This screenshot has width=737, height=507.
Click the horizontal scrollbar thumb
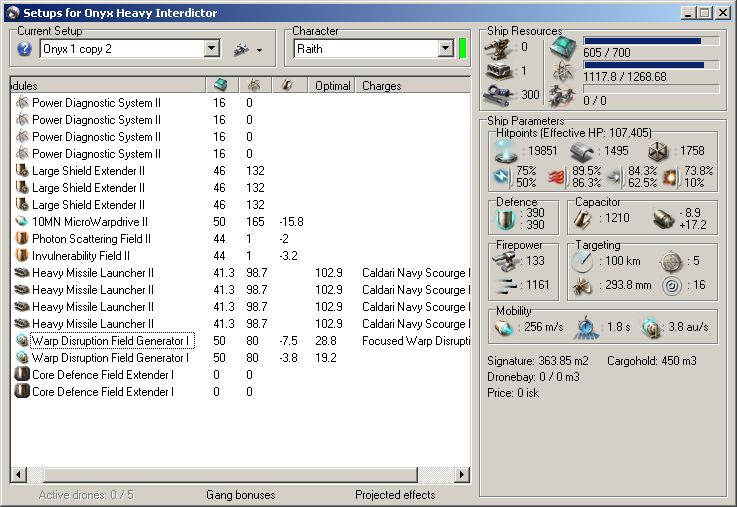click(230, 475)
